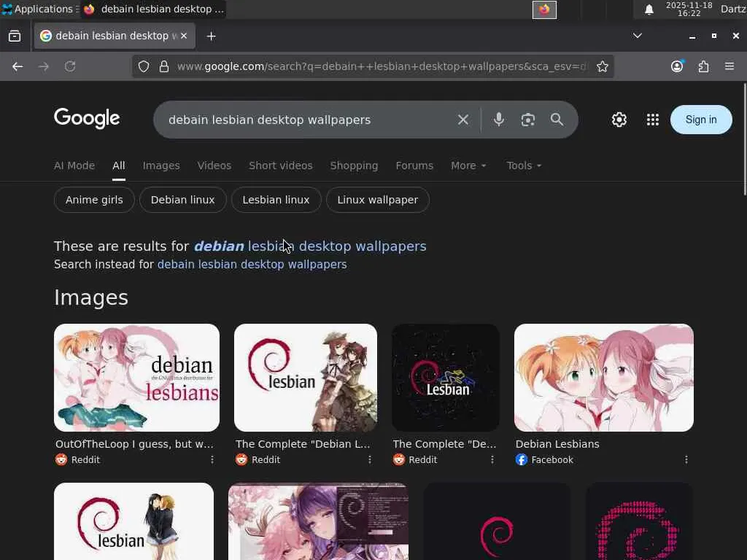Open the Debian Lesbians Facebook thumbnail

603,378
